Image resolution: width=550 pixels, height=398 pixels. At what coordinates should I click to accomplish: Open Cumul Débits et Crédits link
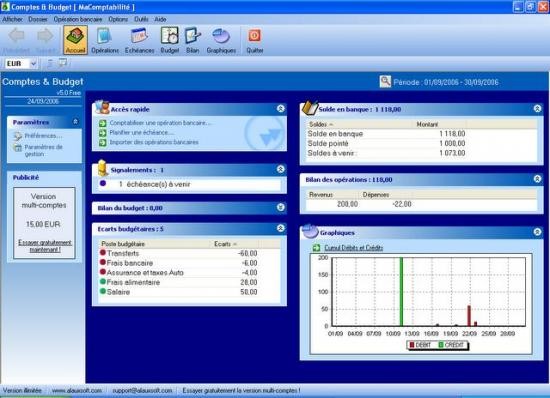point(354,248)
